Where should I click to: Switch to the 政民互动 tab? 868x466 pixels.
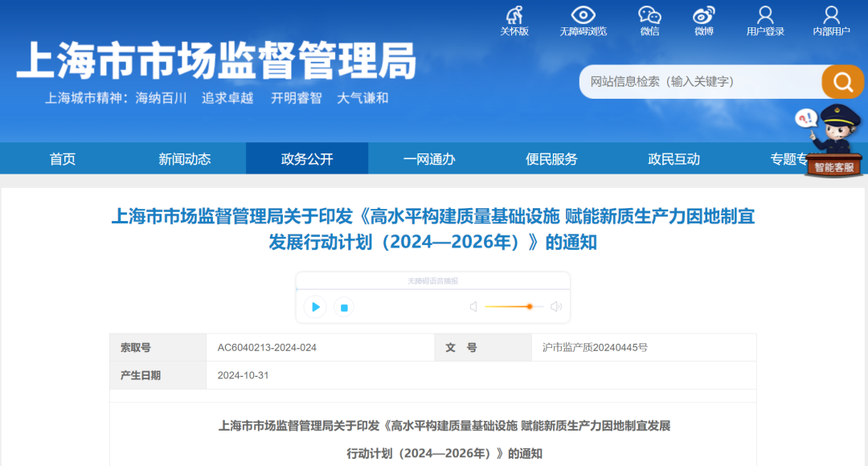point(674,158)
